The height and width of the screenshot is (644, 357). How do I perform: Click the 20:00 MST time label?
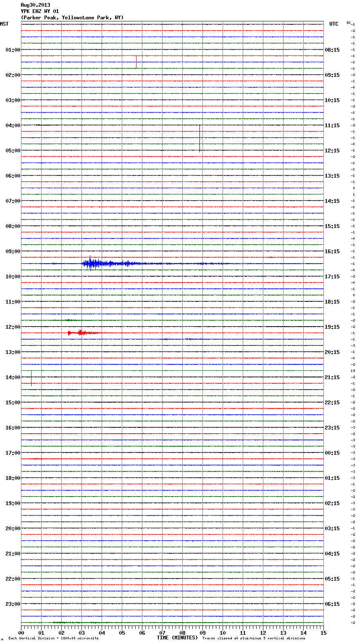click(13, 528)
